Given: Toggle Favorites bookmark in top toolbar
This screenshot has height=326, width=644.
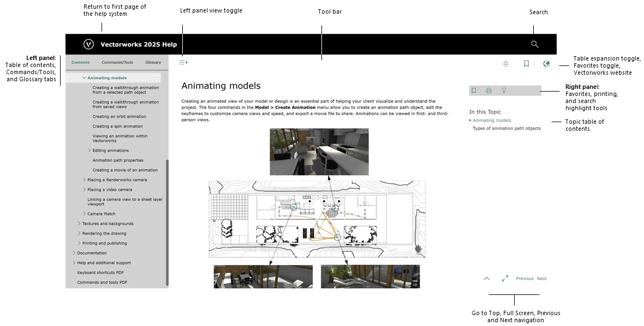Looking at the screenshot, I should [x=526, y=64].
